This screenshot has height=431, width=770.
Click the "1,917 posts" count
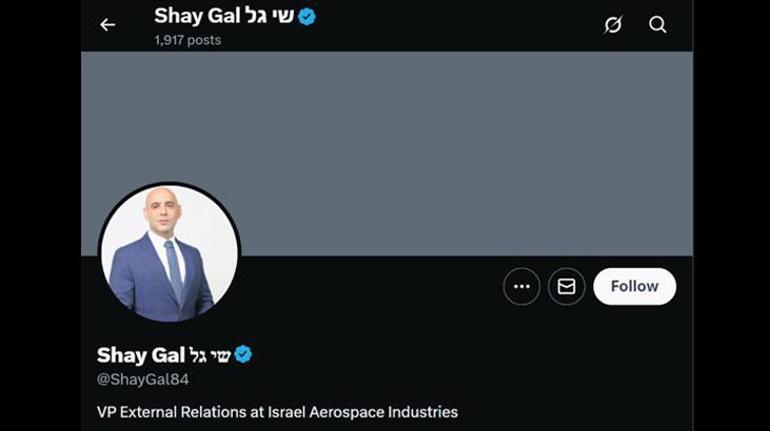(188, 40)
